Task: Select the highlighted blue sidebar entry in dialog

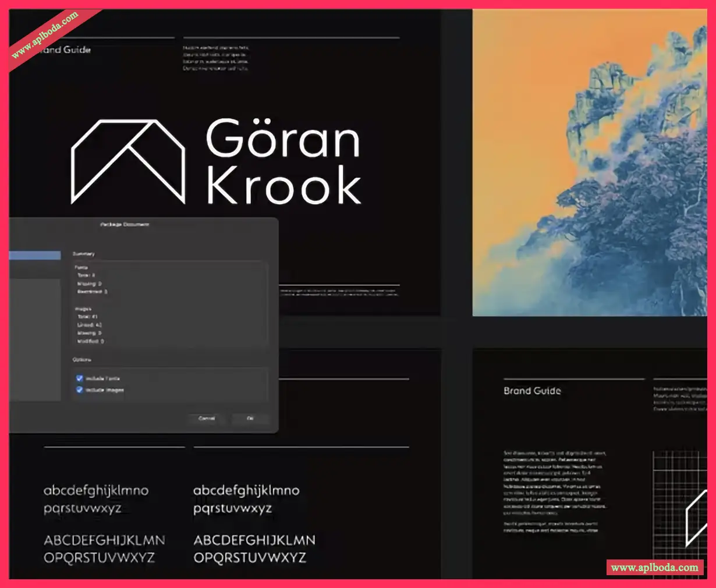Action: point(35,255)
